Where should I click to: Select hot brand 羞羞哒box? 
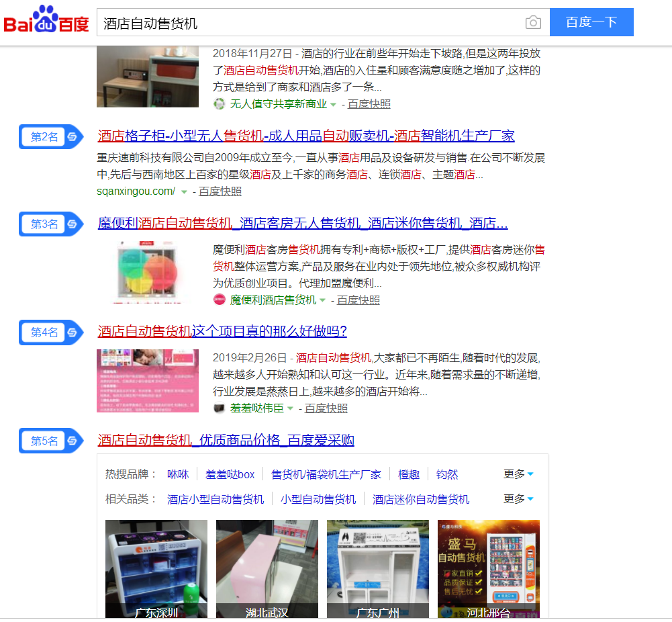(230, 474)
